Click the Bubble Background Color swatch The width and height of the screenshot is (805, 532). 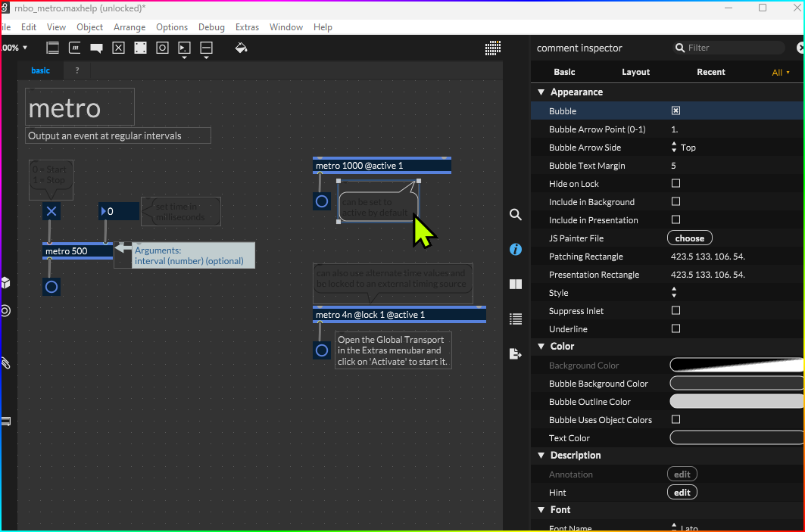(737, 383)
